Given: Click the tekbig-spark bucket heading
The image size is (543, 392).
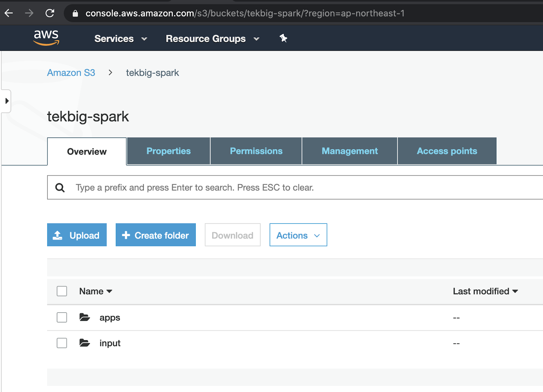Looking at the screenshot, I should coord(88,117).
